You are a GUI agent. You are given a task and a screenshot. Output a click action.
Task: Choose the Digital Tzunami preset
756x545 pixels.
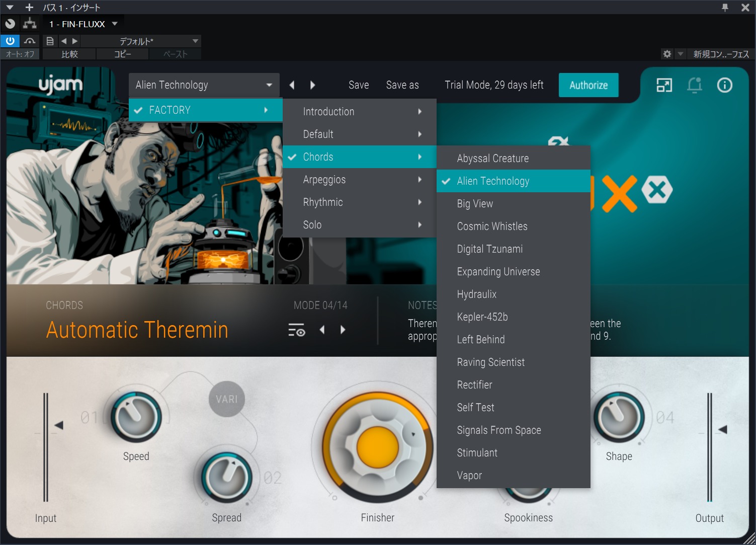pos(514,249)
